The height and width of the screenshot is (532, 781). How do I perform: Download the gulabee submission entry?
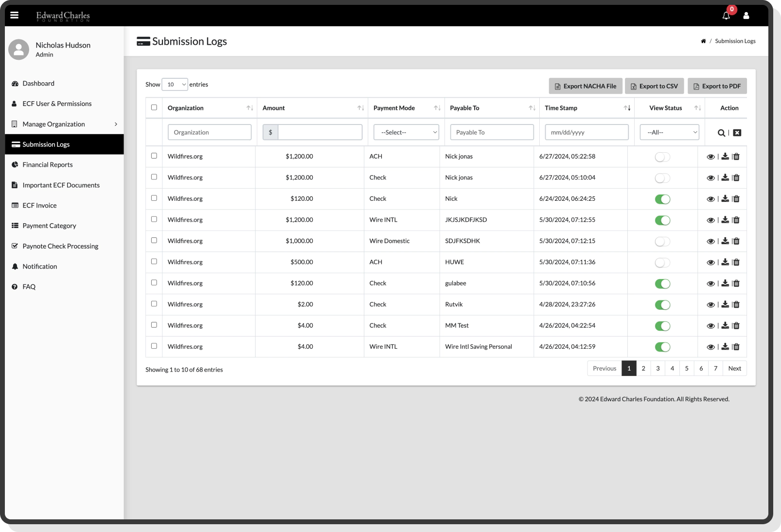(x=725, y=283)
